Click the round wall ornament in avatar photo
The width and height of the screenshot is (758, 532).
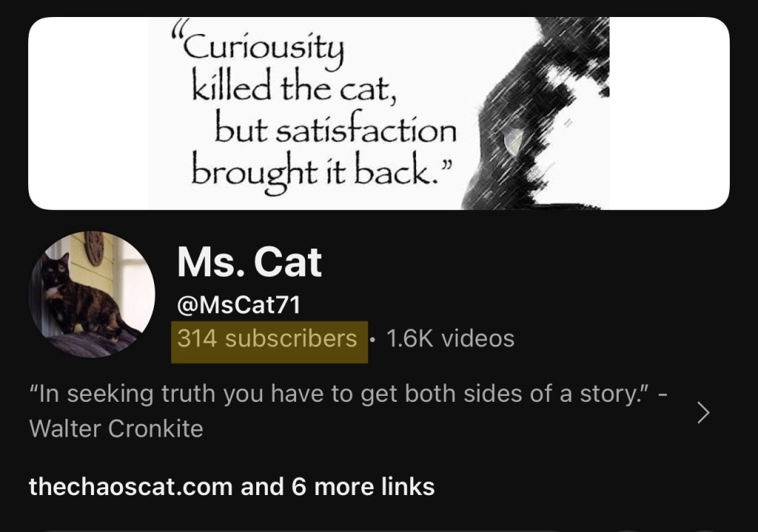(94, 248)
